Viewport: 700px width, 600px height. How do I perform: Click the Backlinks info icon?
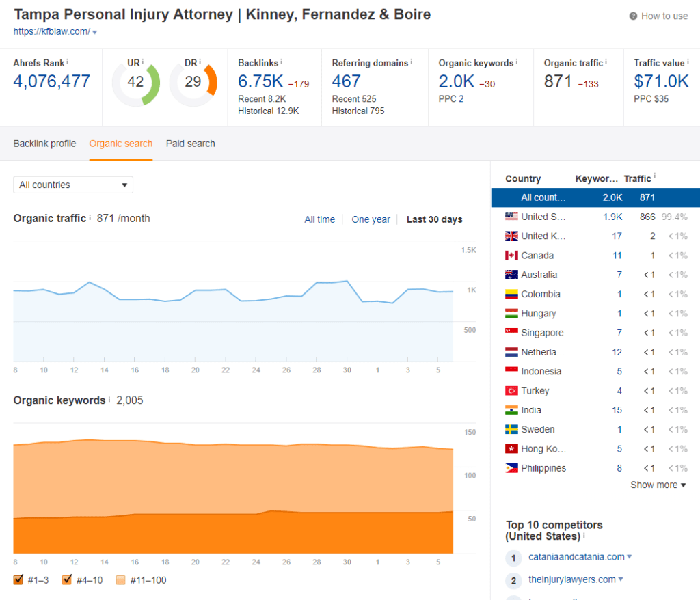281,62
